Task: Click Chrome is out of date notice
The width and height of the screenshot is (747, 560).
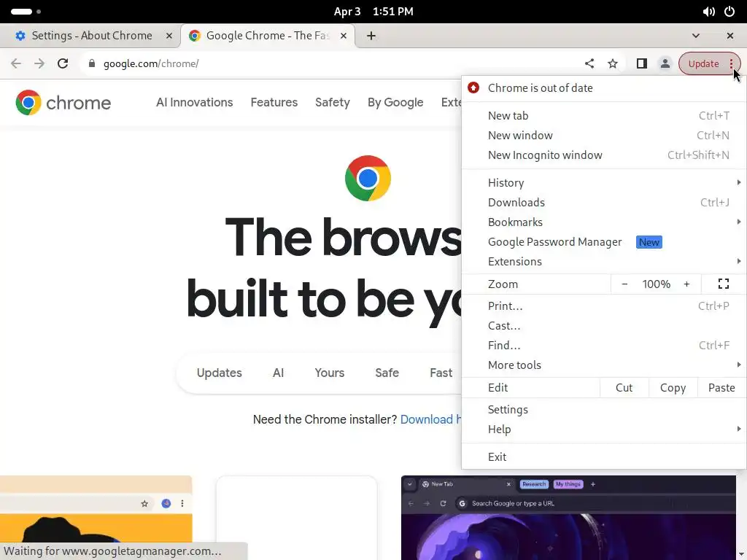Action: [603, 88]
